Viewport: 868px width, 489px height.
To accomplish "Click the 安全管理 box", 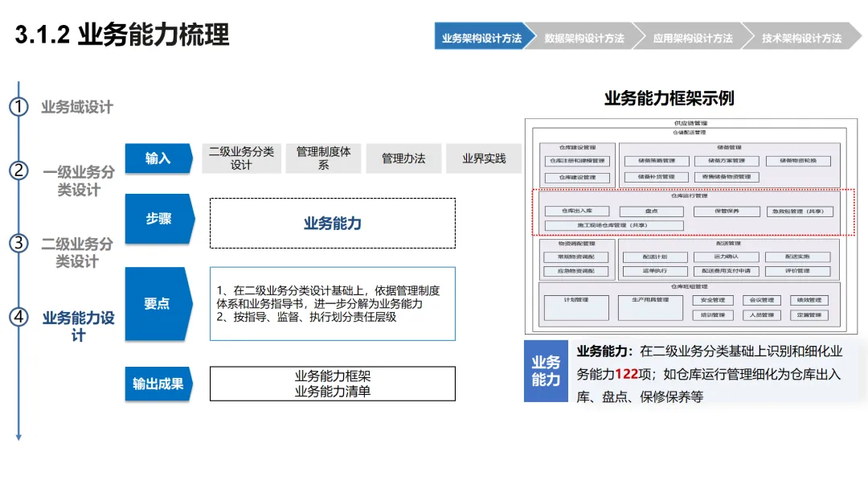I will pyautogui.click(x=713, y=300).
